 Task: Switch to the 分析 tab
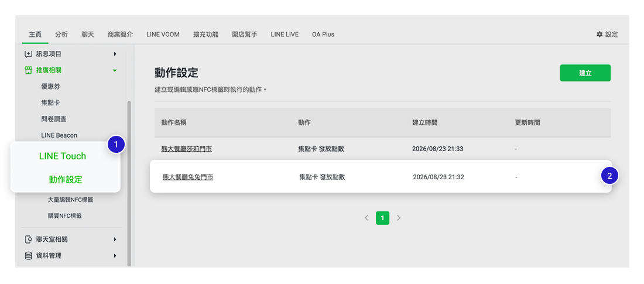(61, 35)
